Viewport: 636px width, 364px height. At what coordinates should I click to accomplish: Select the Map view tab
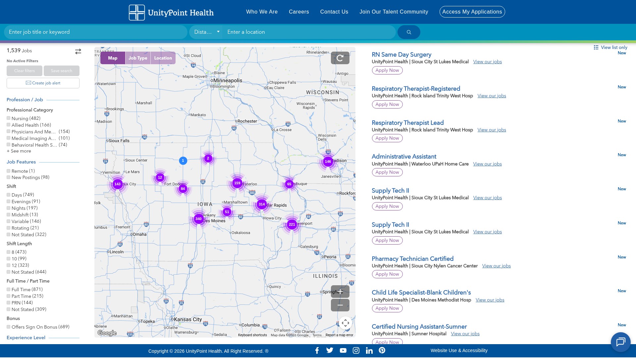113,58
